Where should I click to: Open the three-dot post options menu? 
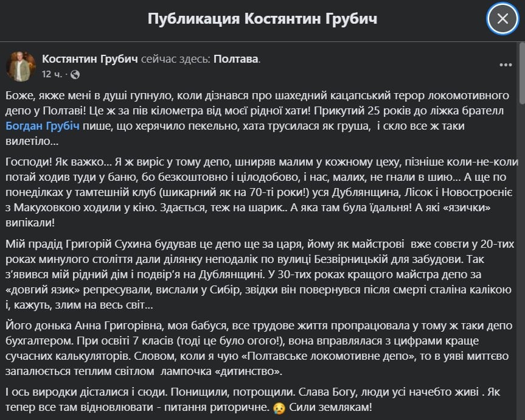pos(506,65)
